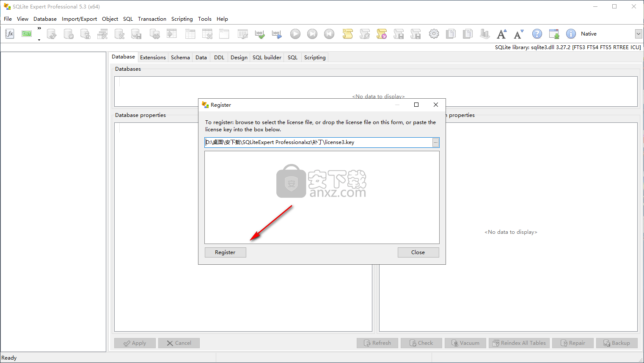Click the Cancel button
Image resolution: width=644 pixels, height=363 pixels.
pyautogui.click(x=179, y=343)
